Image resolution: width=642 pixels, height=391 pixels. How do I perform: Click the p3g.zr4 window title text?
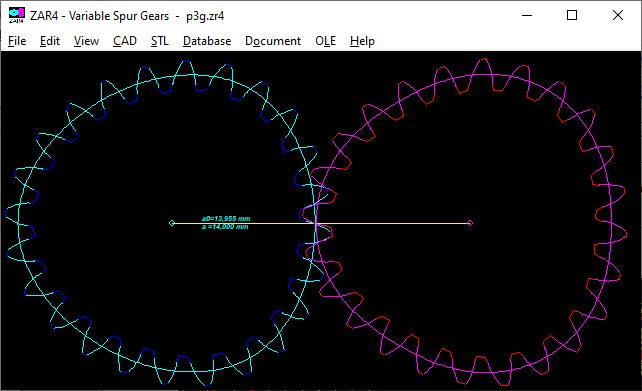point(205,16)
